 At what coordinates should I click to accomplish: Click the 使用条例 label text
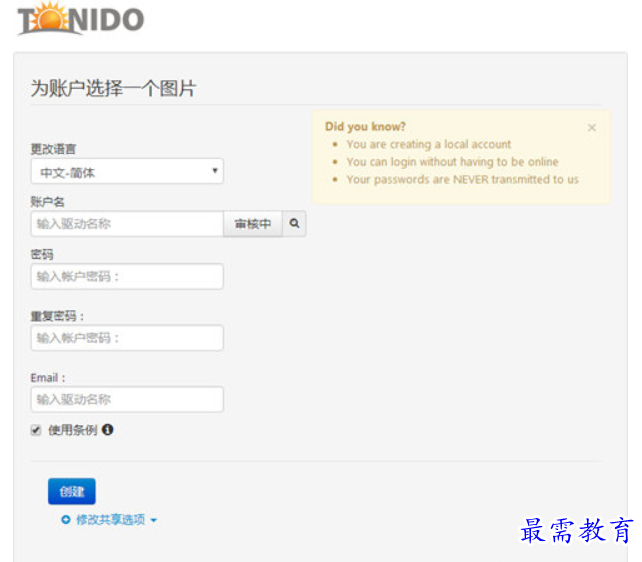coord(73,430)
